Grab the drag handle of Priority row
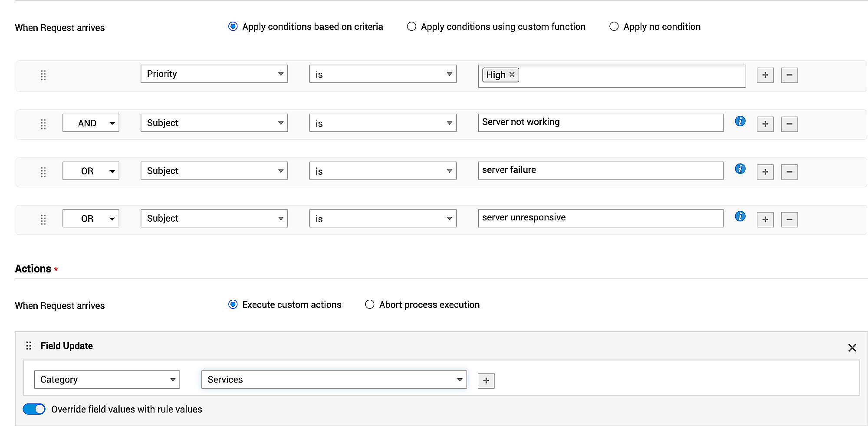 click(43, 75)
